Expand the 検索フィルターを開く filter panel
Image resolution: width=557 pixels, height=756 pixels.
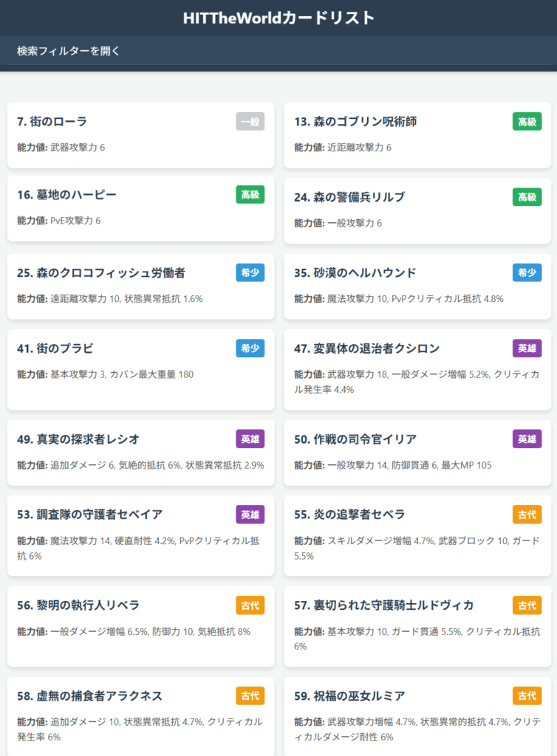click(x=69, y=51)
